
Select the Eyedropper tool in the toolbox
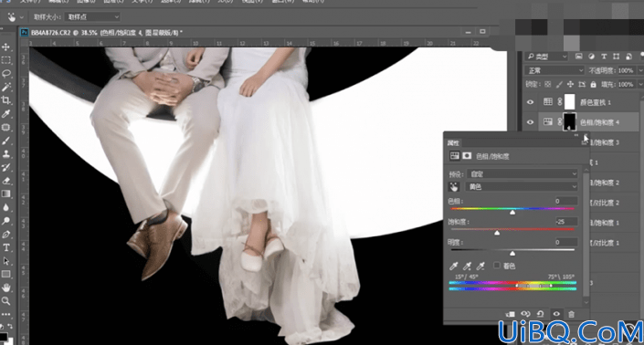[x=5, y=114]
